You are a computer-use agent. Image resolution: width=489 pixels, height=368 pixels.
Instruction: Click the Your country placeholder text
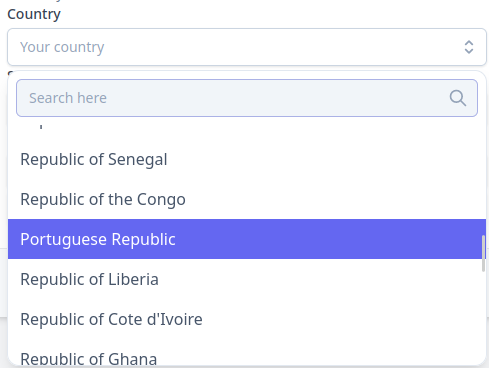click(x=62, y=47)
